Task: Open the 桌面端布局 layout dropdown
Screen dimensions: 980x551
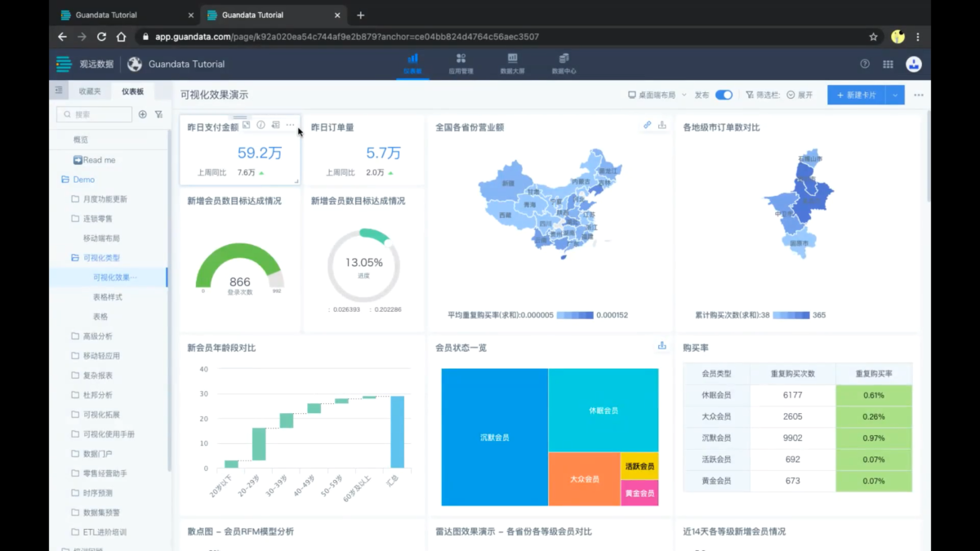Action: coord(657,95)
